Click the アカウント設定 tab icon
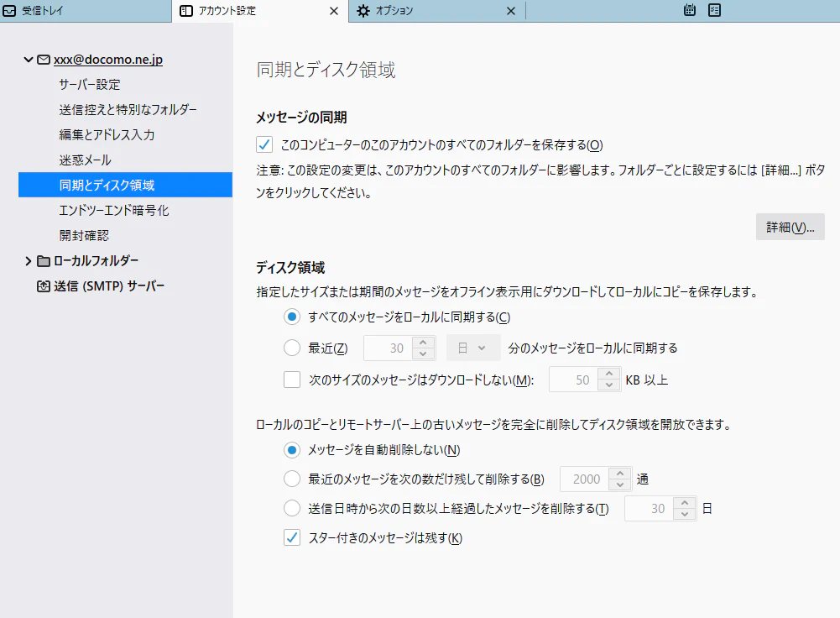This screenshot has width=840, height=618. [x=186, y=11]
